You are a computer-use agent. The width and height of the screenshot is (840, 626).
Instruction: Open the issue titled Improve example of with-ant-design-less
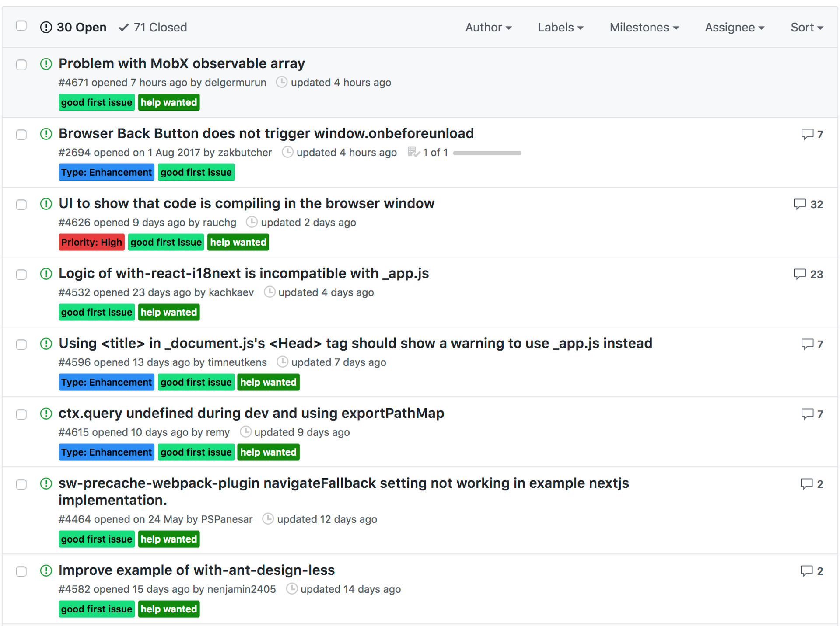click(x=196, y=570)
